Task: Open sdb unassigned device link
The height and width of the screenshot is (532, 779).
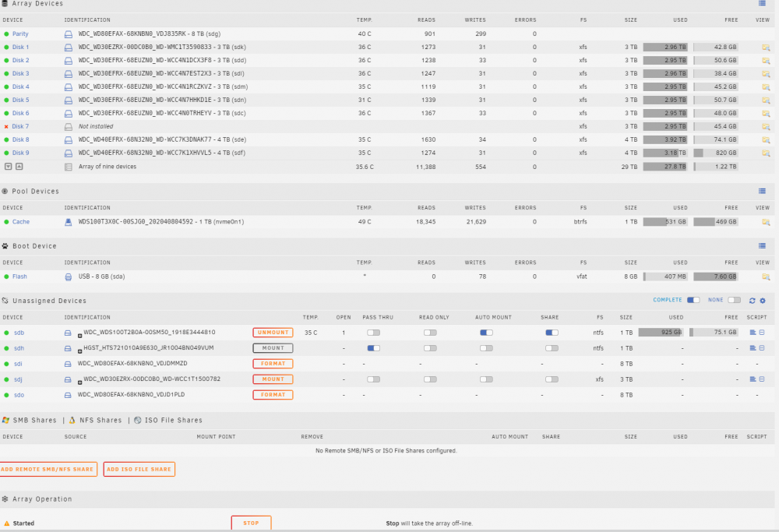Action: 19,333
